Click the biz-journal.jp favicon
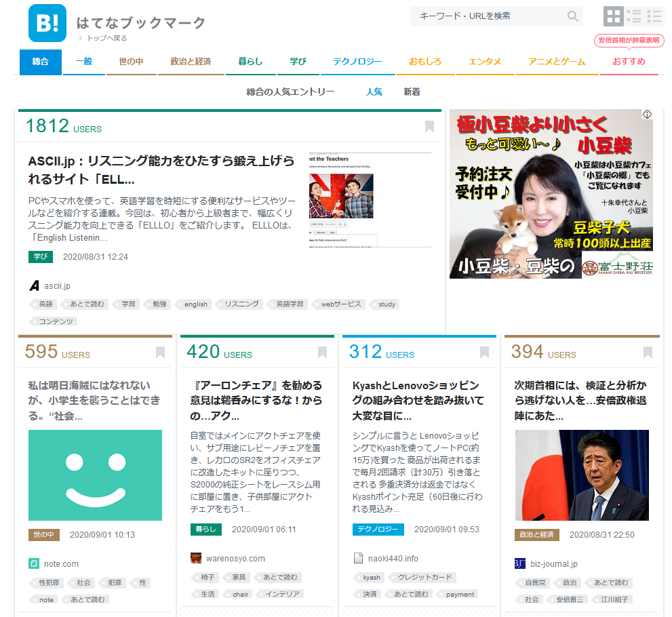This screenshot has width=672, height=617. (520, 563)
